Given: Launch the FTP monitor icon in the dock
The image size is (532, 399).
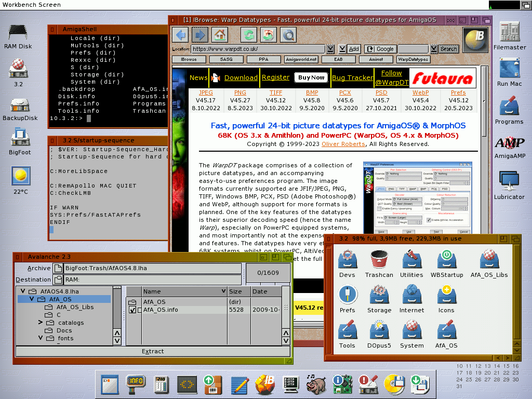Looking at the screenshot, I should point(291,384).
